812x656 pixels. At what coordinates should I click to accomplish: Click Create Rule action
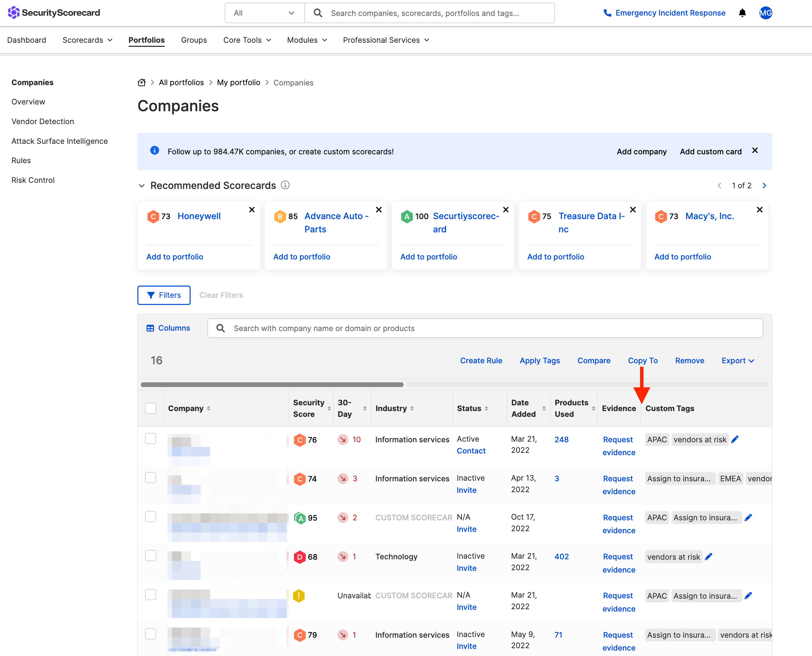coord(481,361)
